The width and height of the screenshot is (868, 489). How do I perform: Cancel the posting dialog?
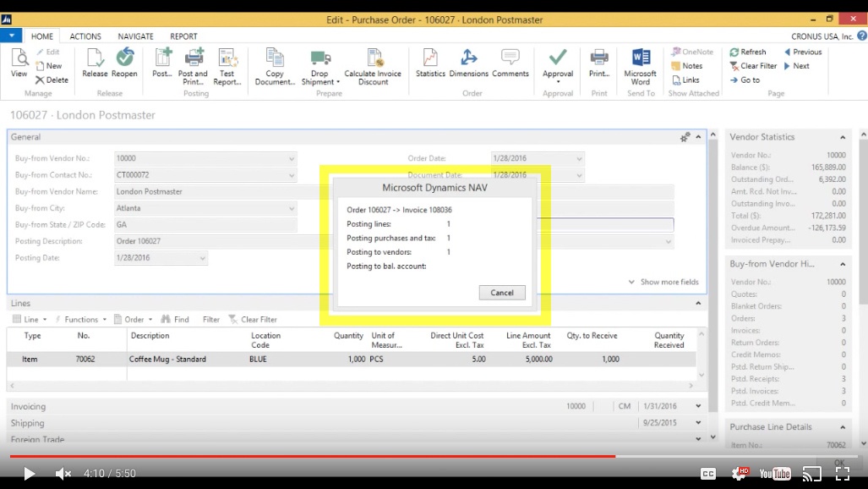pos(502,293)
